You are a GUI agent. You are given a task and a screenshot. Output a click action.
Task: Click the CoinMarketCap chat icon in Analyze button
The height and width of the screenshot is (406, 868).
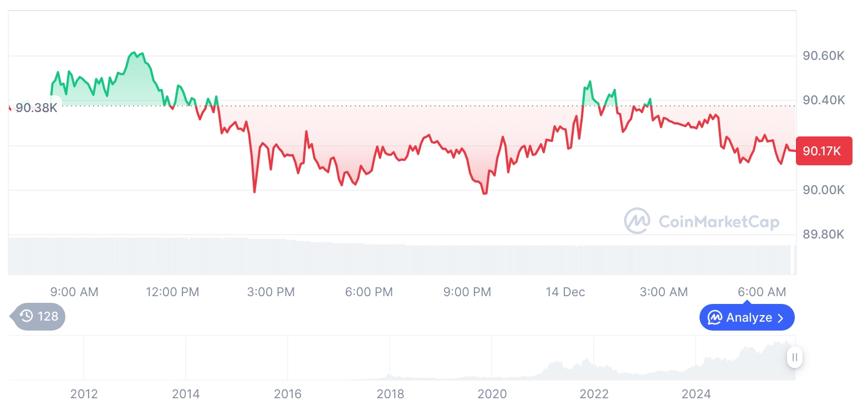tap(715, 318)
